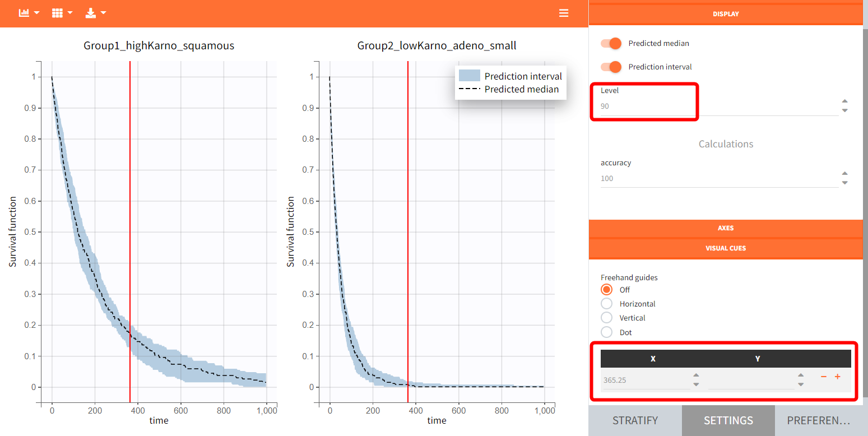Choose Dot freehand guide option

[606, 332]
